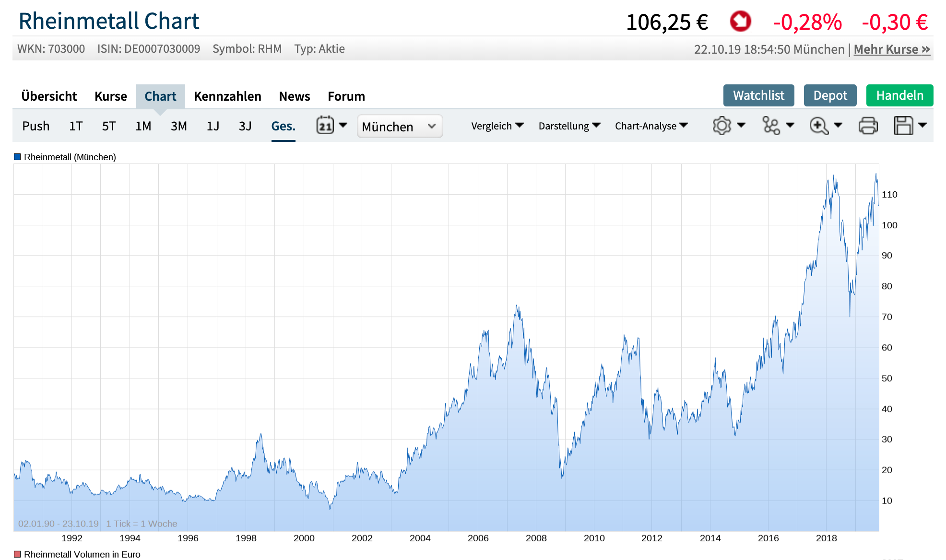Select the 3J time range
Screen dimensions: 946x560
pyautogui.click(x=245, y=126)
